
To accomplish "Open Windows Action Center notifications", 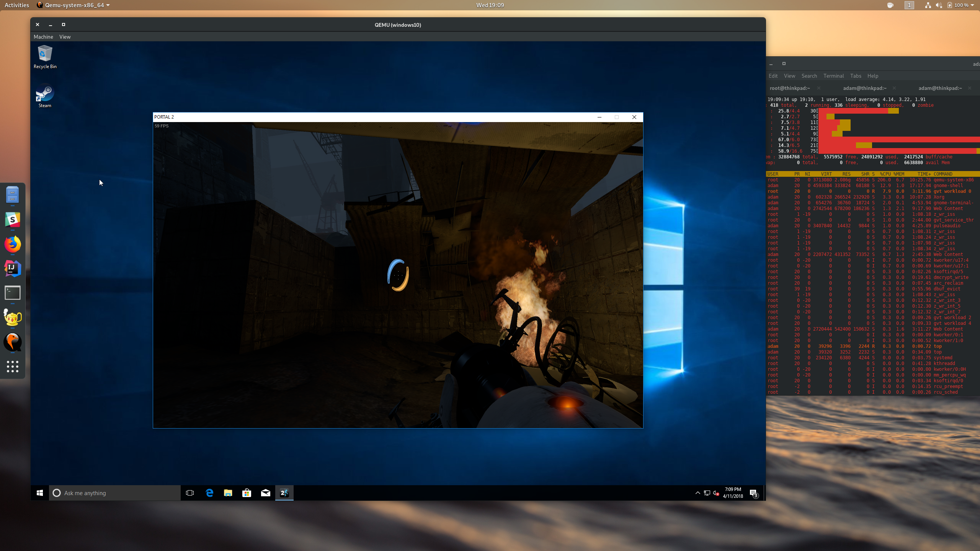I will coord(753,493).
